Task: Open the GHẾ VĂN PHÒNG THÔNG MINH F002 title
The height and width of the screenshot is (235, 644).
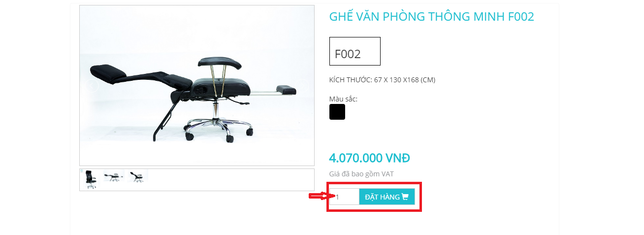Action: (431, 17)
